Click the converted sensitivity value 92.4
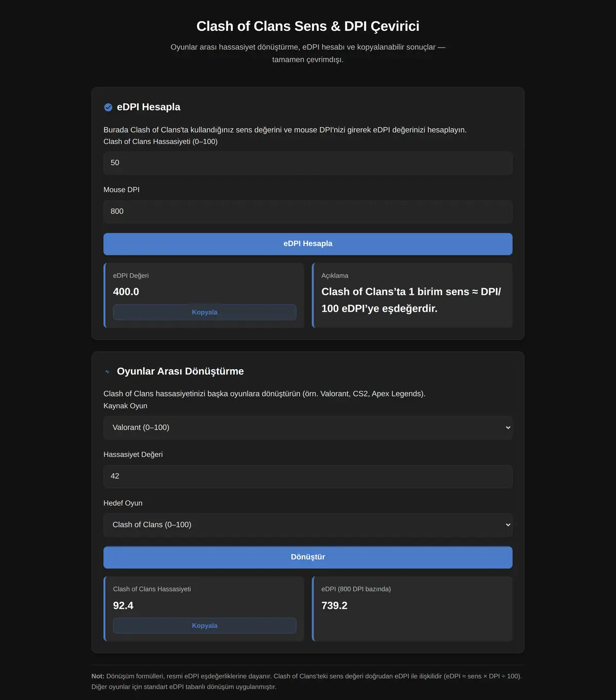616x700 pixels. coord(123,606)
